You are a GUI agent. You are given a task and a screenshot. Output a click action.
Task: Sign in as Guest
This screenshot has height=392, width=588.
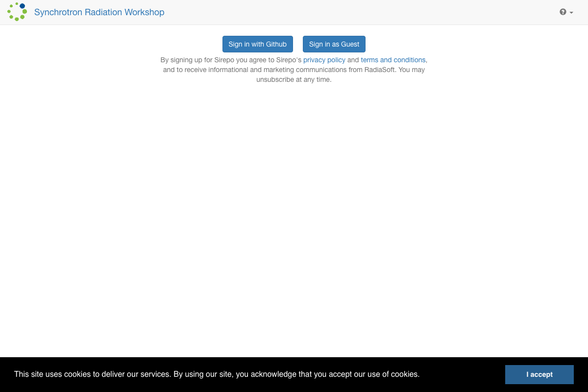tap(334, 44)
